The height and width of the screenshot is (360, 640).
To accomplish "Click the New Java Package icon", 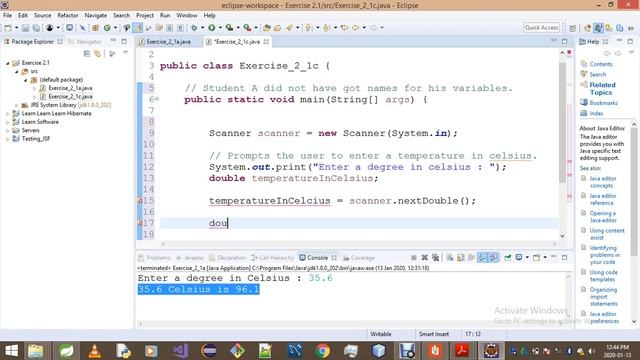I will (x=96, y=28).
